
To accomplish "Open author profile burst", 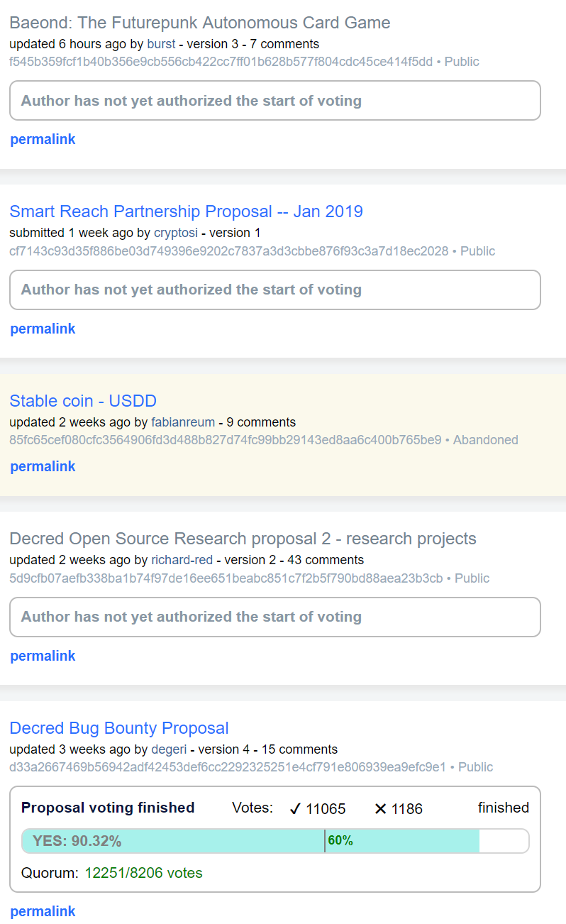I will [x=161, y=44].
